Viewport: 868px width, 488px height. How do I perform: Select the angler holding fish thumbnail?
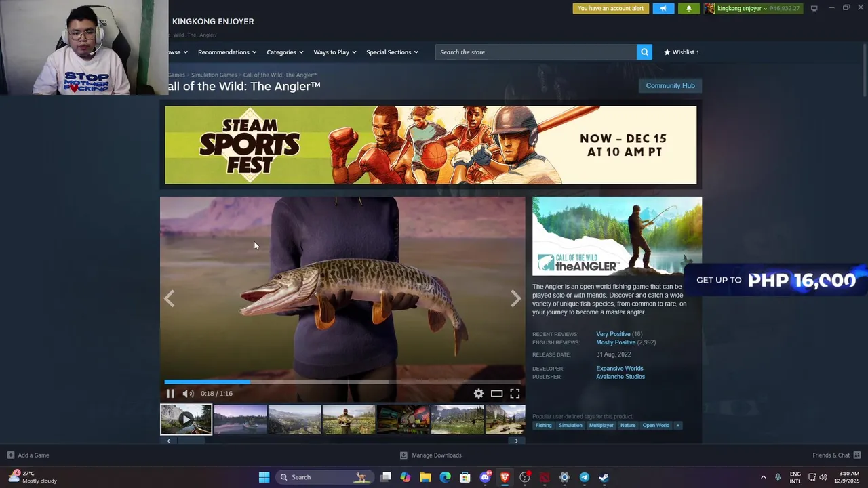(x=349, y=420)
